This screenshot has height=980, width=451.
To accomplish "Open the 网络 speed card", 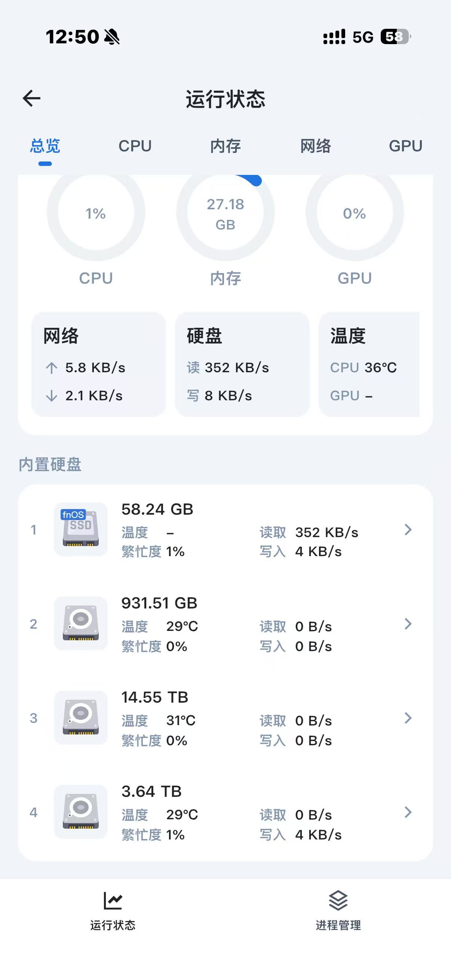I will 99,364.
